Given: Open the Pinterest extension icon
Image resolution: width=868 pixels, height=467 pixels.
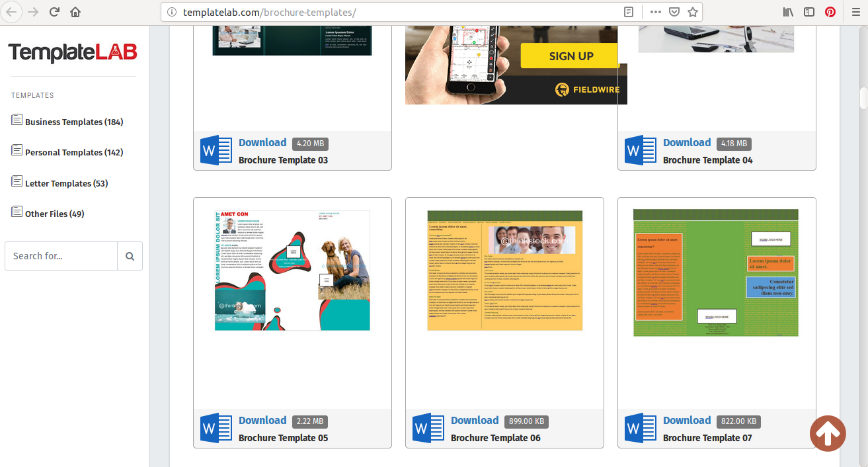Looking at the screenshot, I should pos(830,12).
